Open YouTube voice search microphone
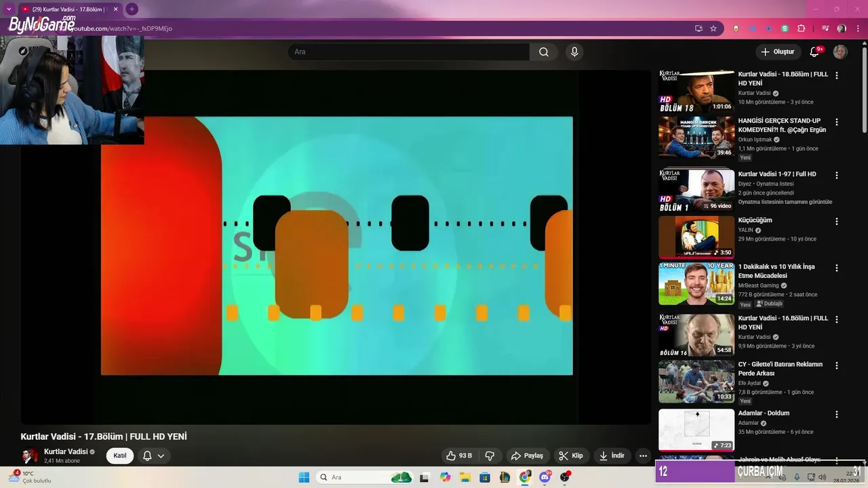Screen dimensions: 868x488 click(x=574, y=52)
